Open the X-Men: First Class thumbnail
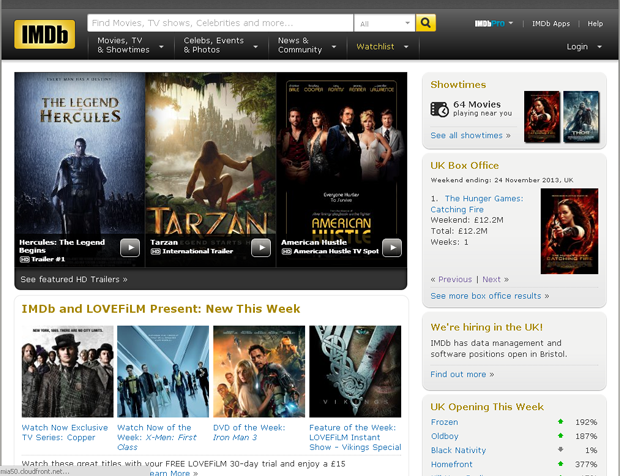Viewport: 620px width, 476px height. point(163,371)
